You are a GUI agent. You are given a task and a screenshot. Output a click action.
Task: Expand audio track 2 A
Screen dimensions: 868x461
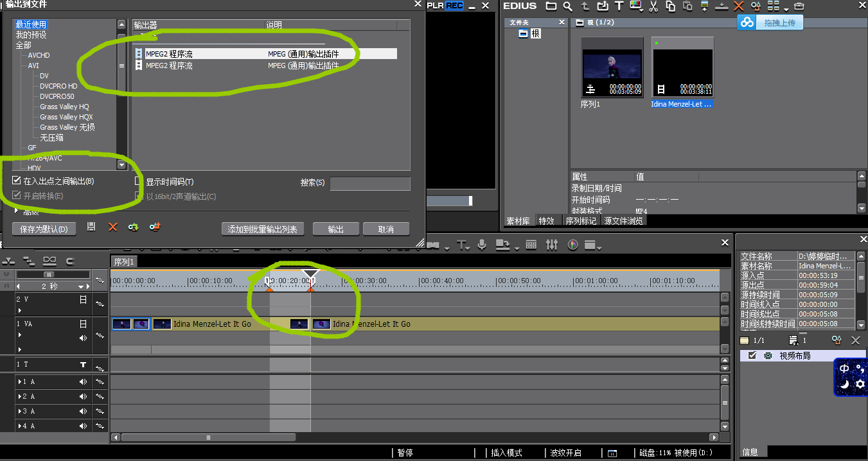[x=20, y=397]
